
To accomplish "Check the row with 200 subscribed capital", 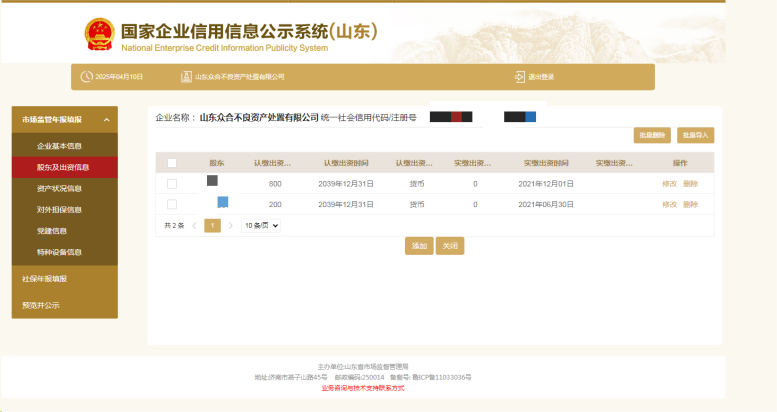I will (172, 204).
